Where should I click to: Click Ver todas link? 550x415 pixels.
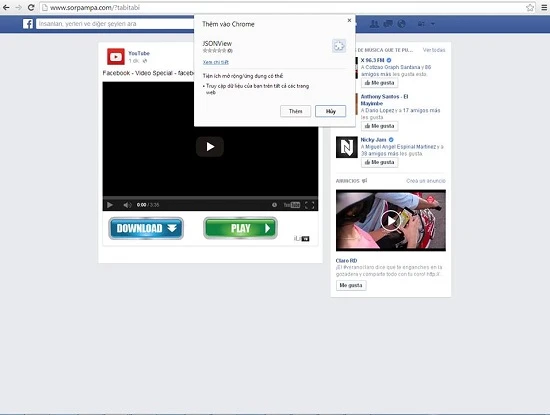click(x=434, y=50)
